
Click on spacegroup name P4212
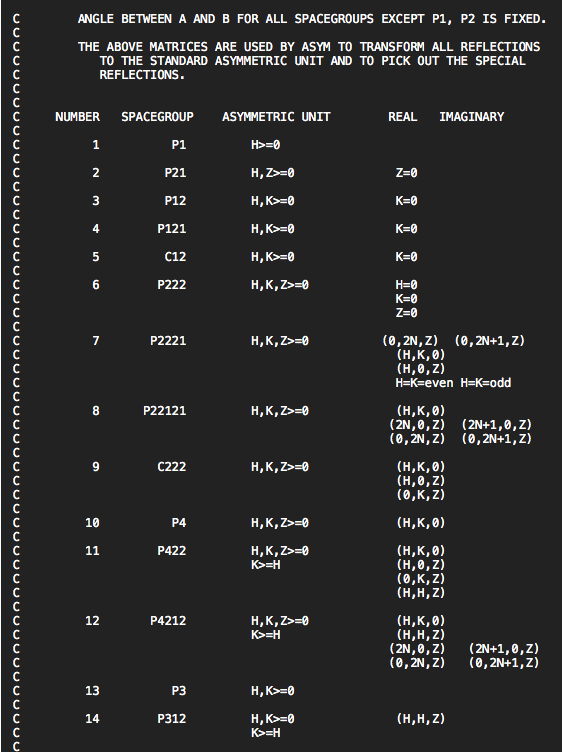click(168, 621)
